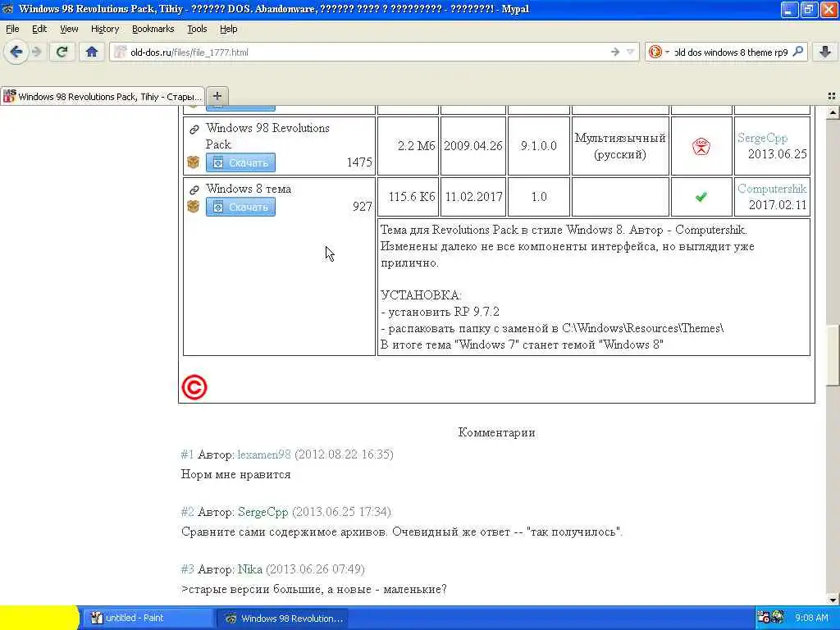Click the system tray clock 9:08 AM
840x630 pixels.
pyautogui.click(x=811, y=618)
